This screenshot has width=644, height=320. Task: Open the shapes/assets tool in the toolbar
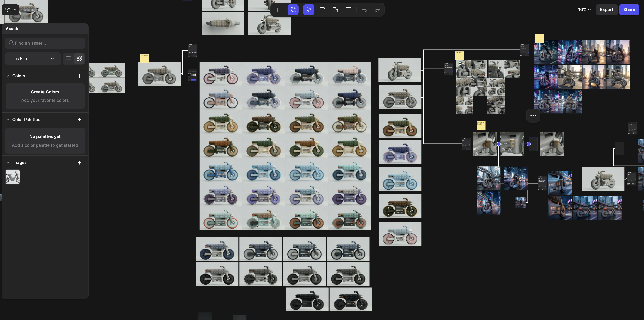coord(293,10)
